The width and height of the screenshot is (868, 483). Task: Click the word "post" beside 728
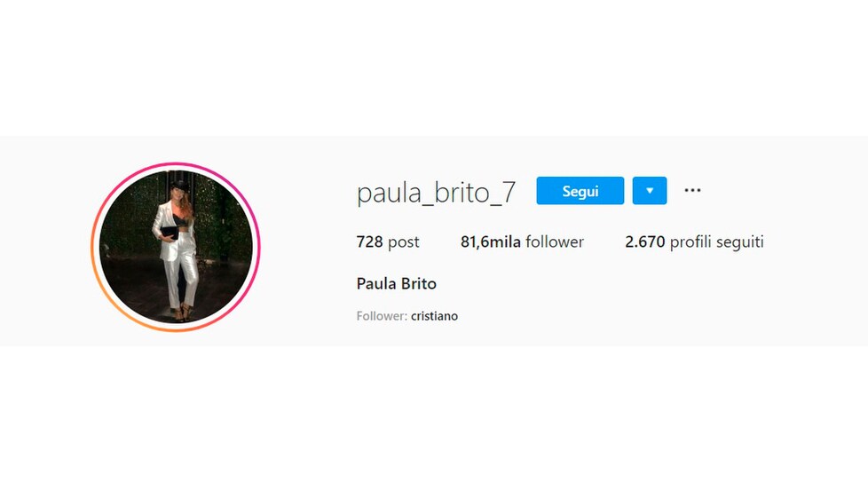404,242
